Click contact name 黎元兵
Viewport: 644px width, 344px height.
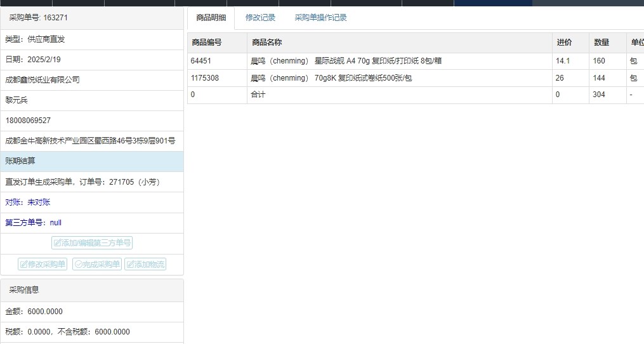pyautogui.click(x=16, y=100)
